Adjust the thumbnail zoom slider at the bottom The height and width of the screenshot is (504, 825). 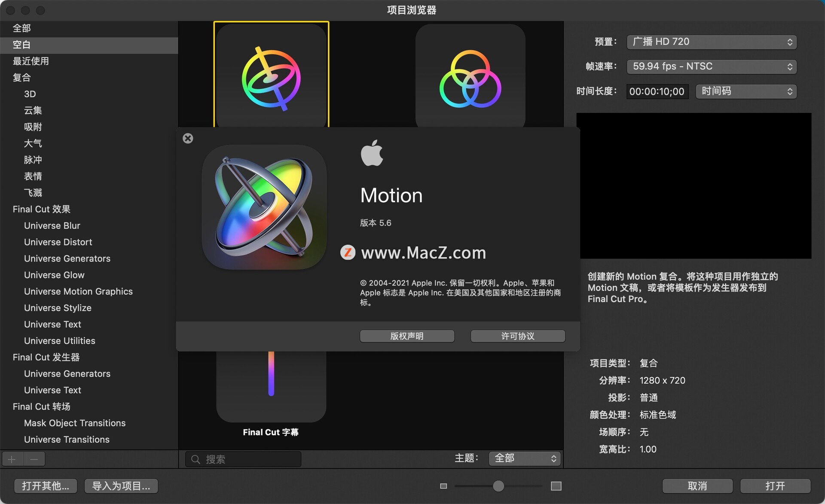tap(498, 486)
